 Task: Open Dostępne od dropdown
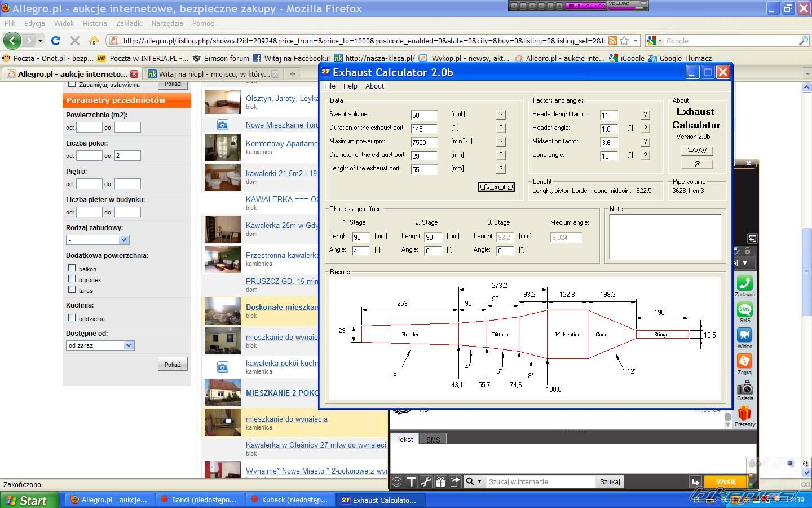pyautogui.click(x=100, y=345)
